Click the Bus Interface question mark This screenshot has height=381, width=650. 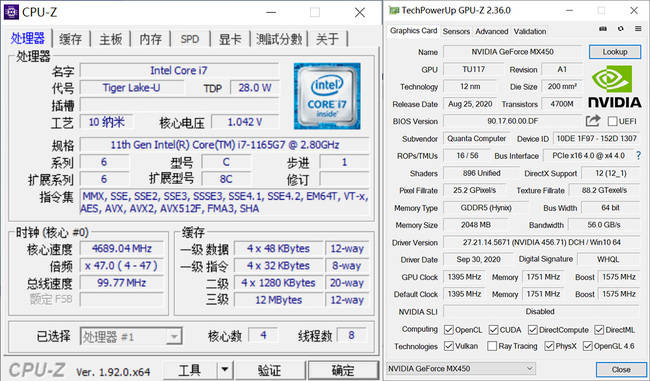[638, 155]
